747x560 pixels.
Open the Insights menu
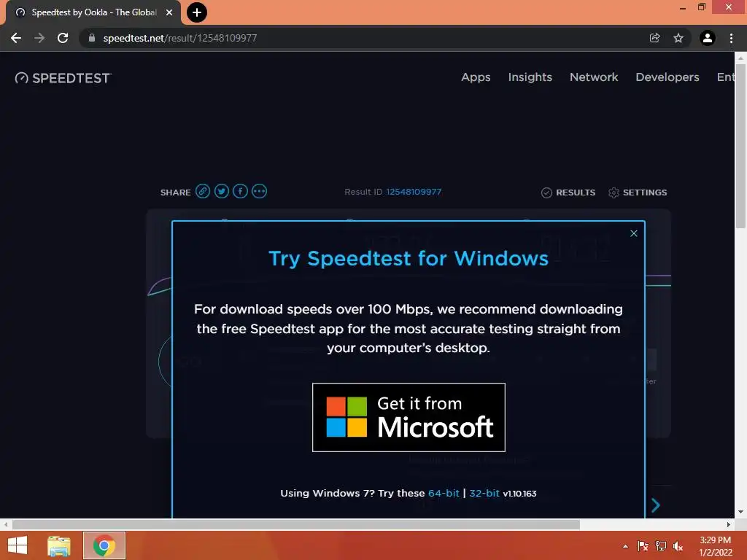(530, 77)
